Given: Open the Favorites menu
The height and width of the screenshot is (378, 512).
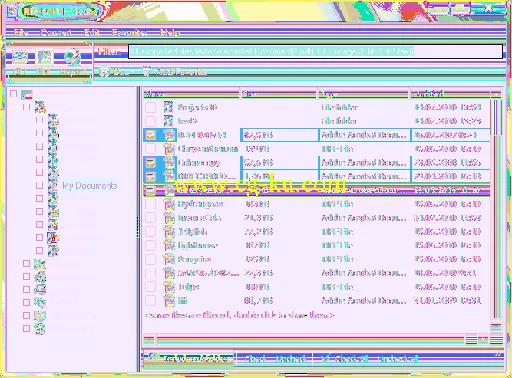Looking at the screenshot, I should (130, 32).
